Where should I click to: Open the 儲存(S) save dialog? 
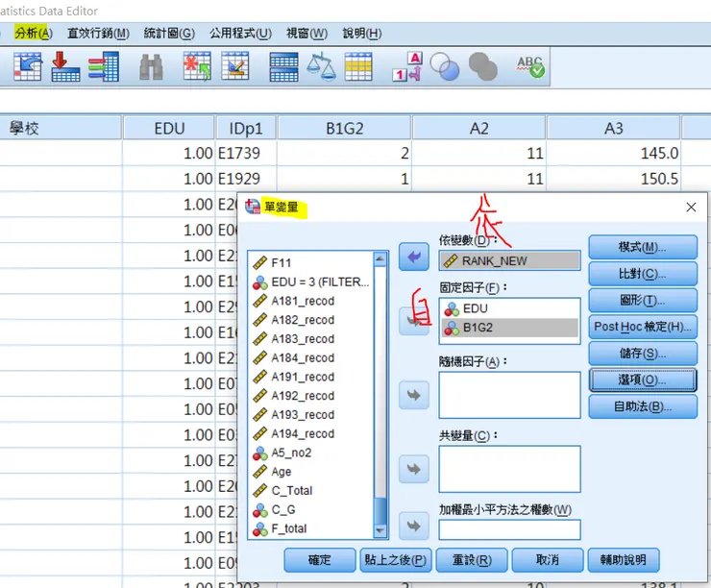pyautogui.click(x=643, y=354)
